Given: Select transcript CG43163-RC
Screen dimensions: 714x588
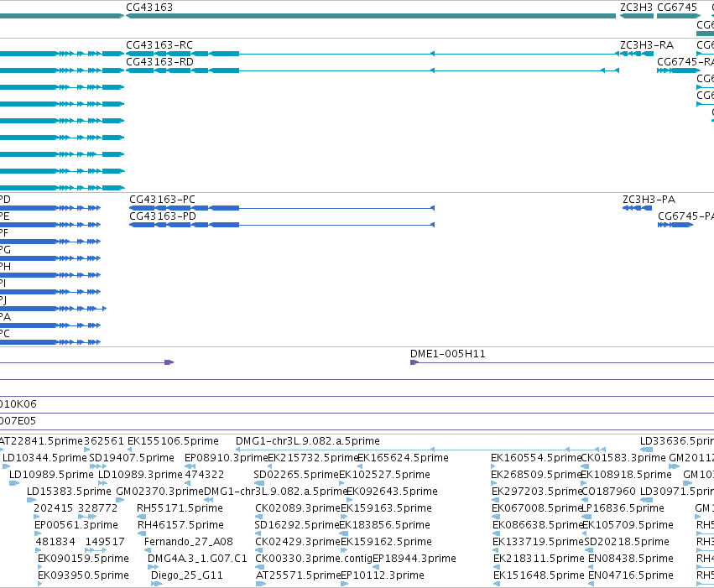Looking at the screenshot, I should [x=159, y=45].
